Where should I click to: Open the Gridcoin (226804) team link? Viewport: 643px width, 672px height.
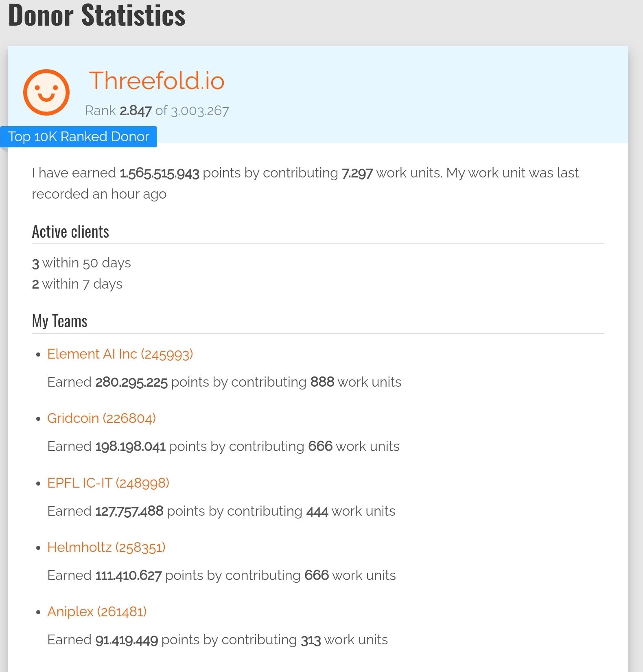pos(101,418)
